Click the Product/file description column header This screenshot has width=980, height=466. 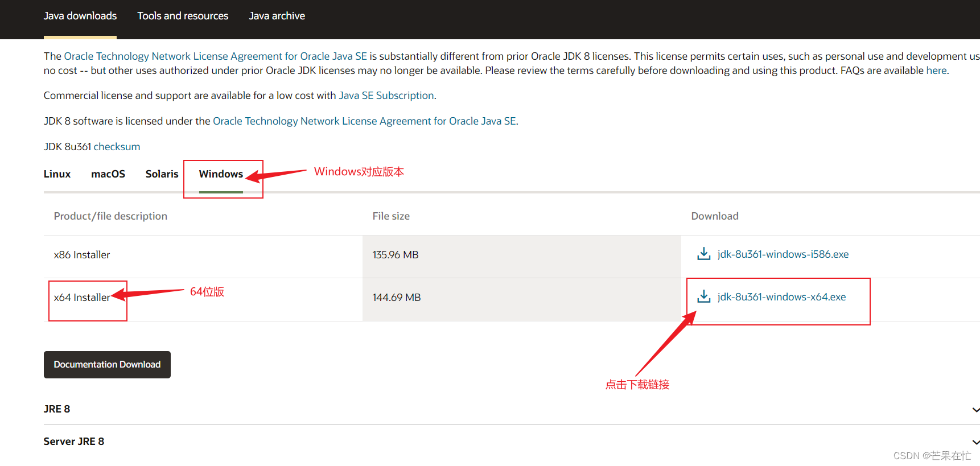click(x=110, y=216)
